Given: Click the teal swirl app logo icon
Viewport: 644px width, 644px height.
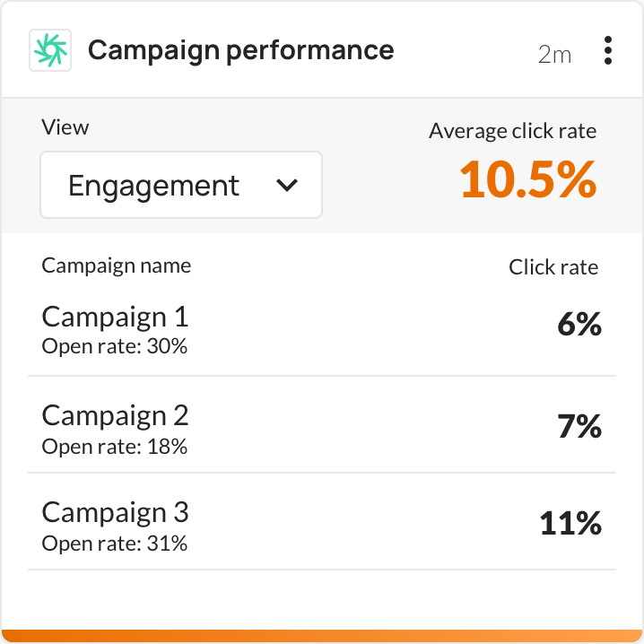Looking at the screenshot, I should click(50, 51).
